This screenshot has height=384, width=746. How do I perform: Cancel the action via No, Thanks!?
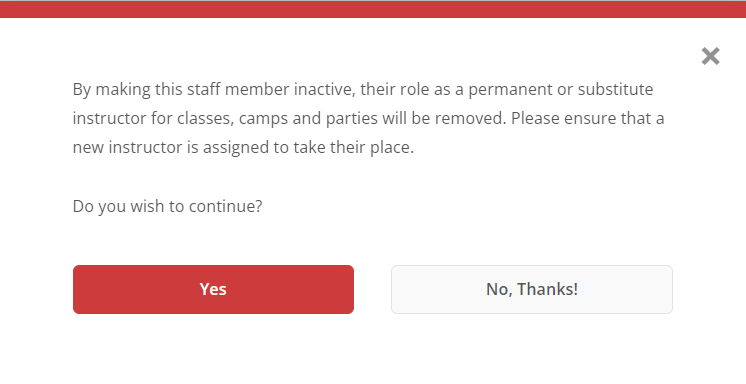(532, 289)
